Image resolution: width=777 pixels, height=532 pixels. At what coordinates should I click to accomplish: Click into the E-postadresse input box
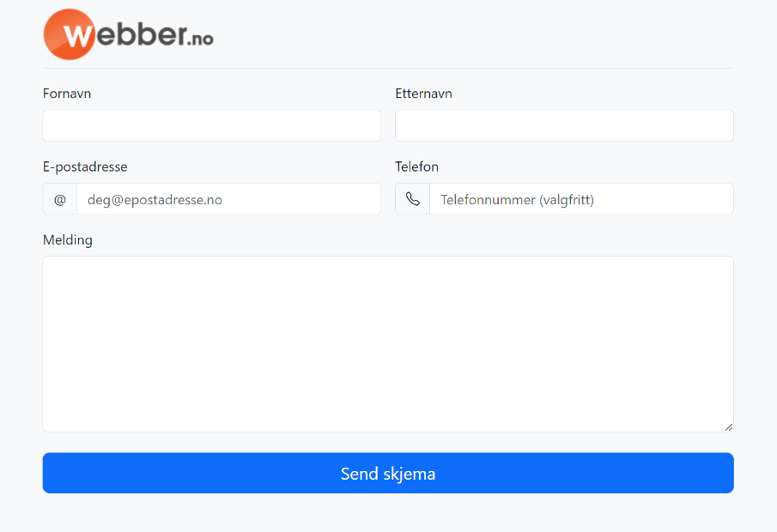[228, 199]
